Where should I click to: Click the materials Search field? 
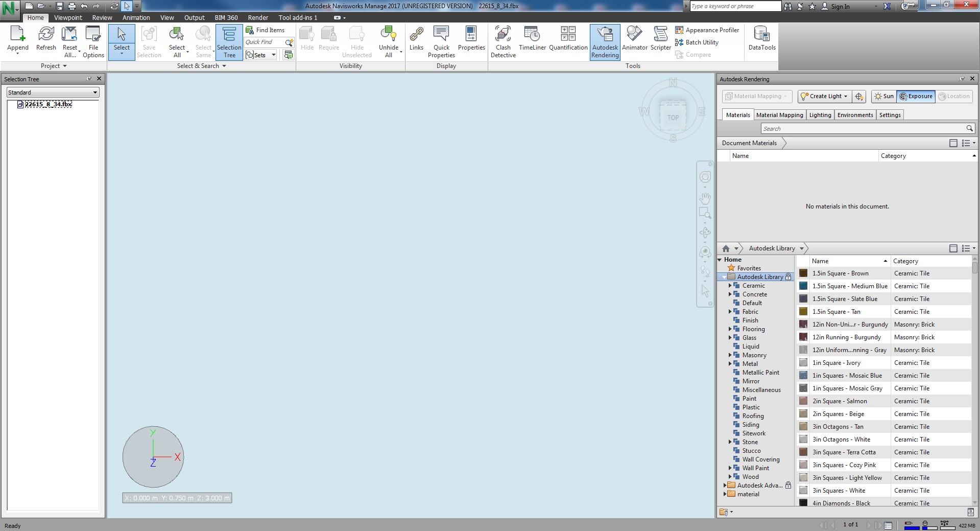[868, 129]
